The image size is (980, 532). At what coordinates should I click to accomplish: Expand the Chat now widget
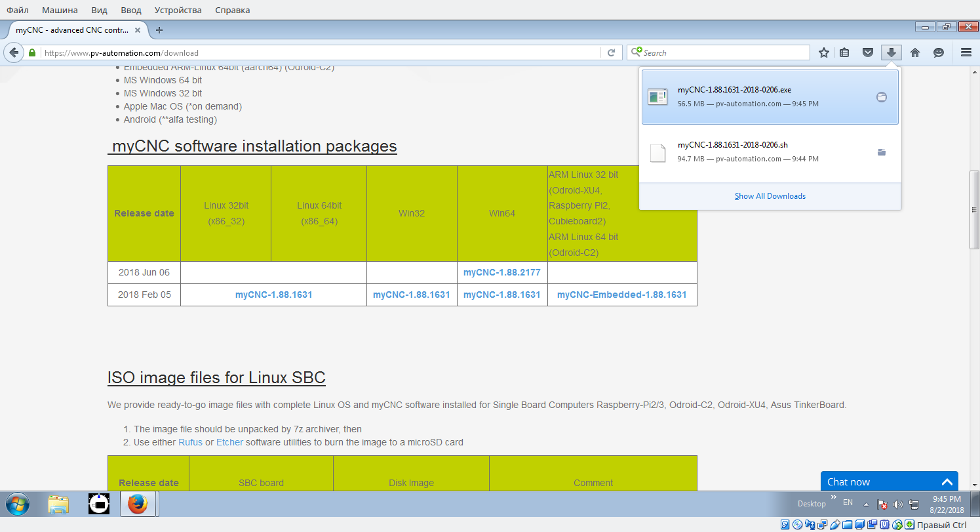pos(947,481)
